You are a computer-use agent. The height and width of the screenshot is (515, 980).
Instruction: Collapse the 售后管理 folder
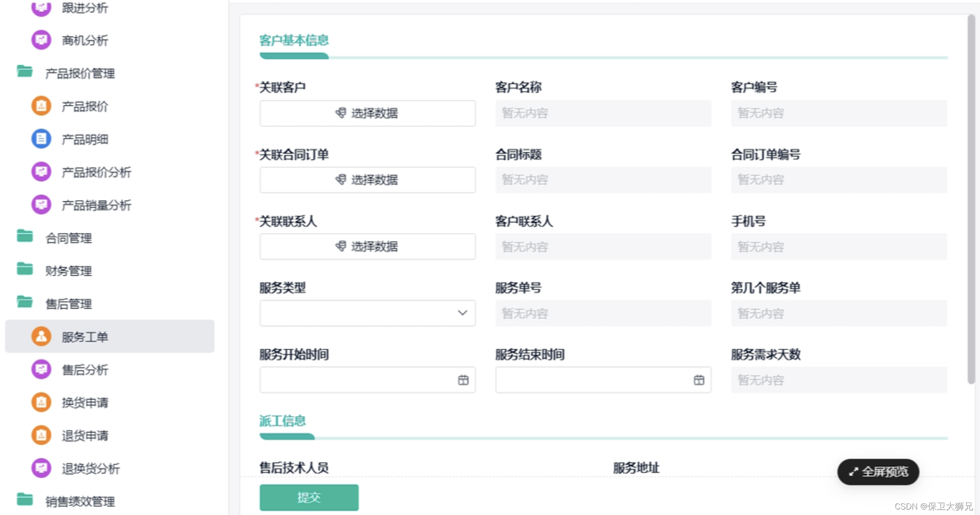coord(68,304)
